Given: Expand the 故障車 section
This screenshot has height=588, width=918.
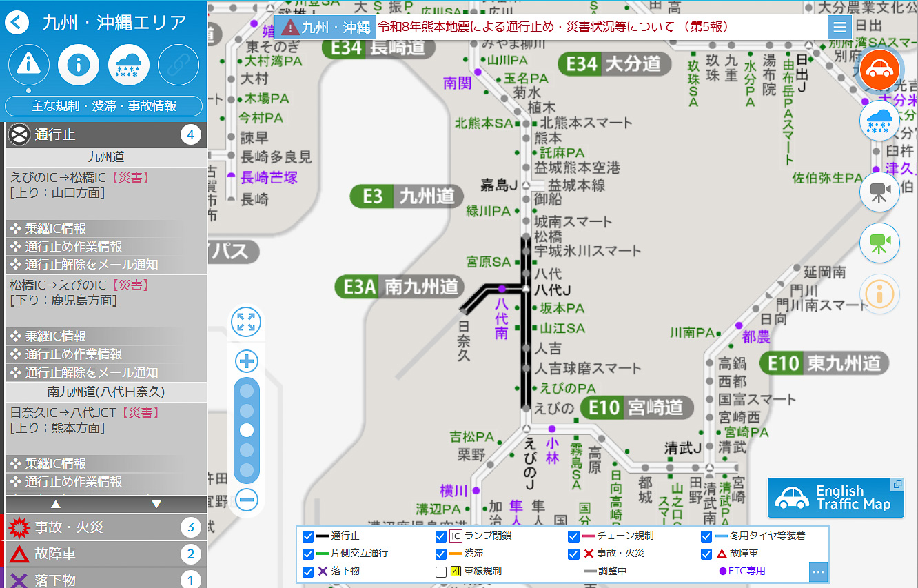Looking at the screenshot, I should [x=106, y=554].
